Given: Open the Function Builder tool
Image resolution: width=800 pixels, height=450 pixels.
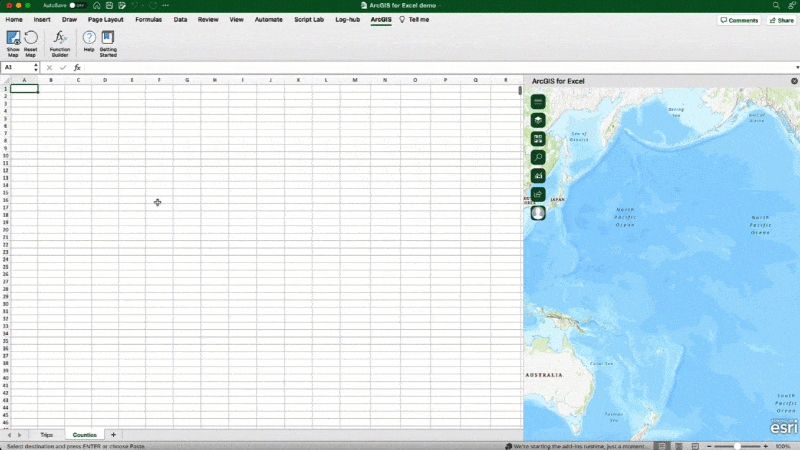Looking at the screenshot, I should 60,43.
